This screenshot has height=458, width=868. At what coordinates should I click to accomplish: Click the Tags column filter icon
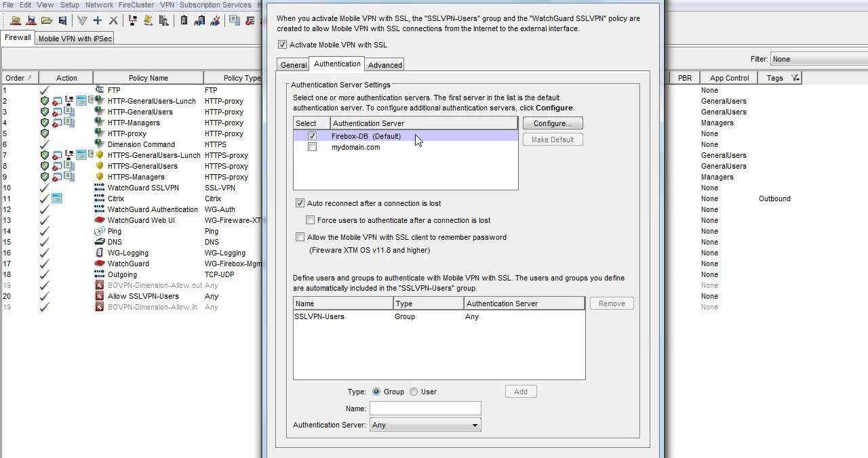tap(795, 78)
